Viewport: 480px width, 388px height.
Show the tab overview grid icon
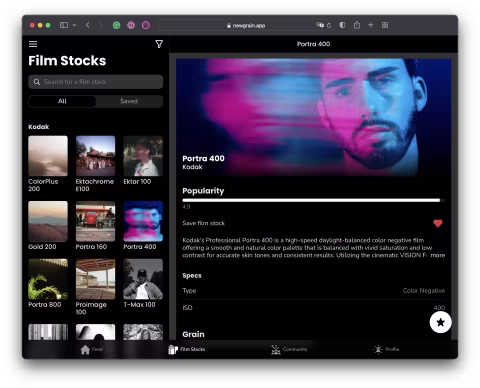pos(385,25)
